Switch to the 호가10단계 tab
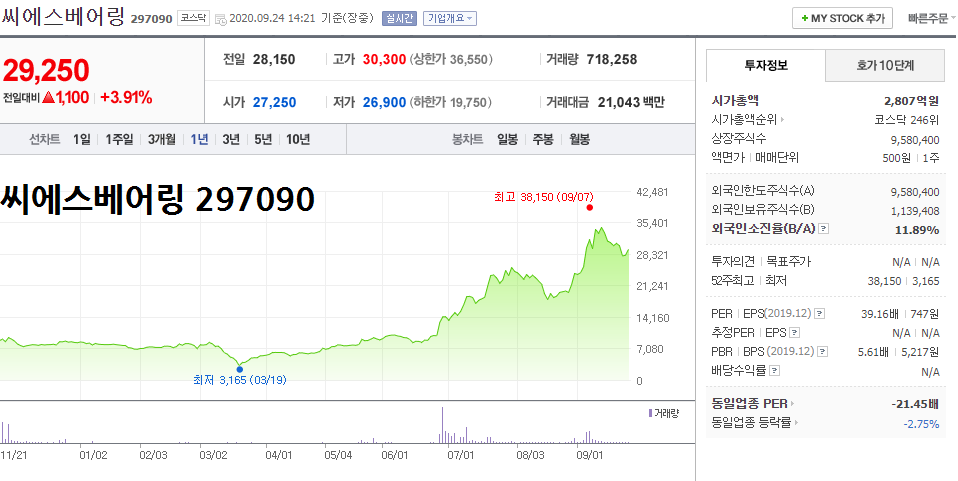The image size is (958, 481). (885, 65)
